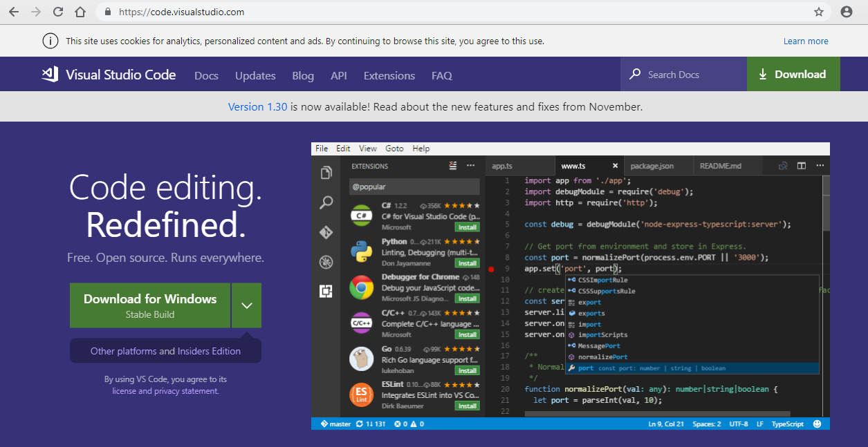Install the ESLint extension
Viewport: 868px width, 447px height.
pyautogui.click(x=467, y=406)
